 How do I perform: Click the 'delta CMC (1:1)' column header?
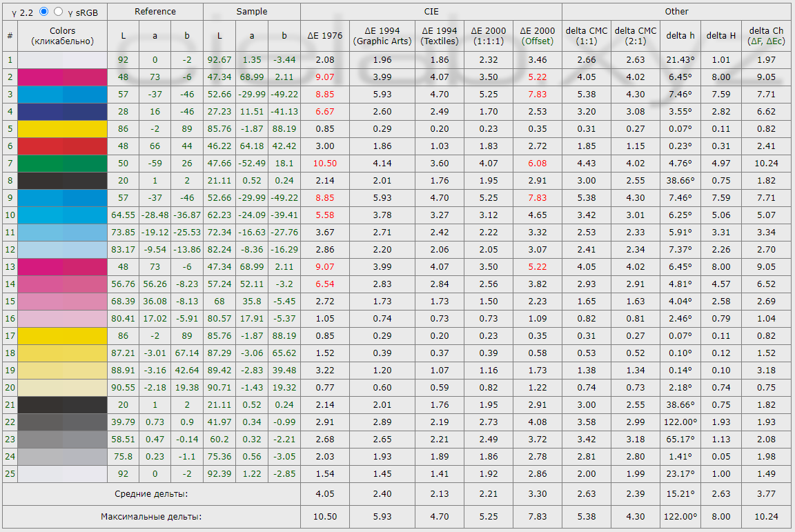587,36
